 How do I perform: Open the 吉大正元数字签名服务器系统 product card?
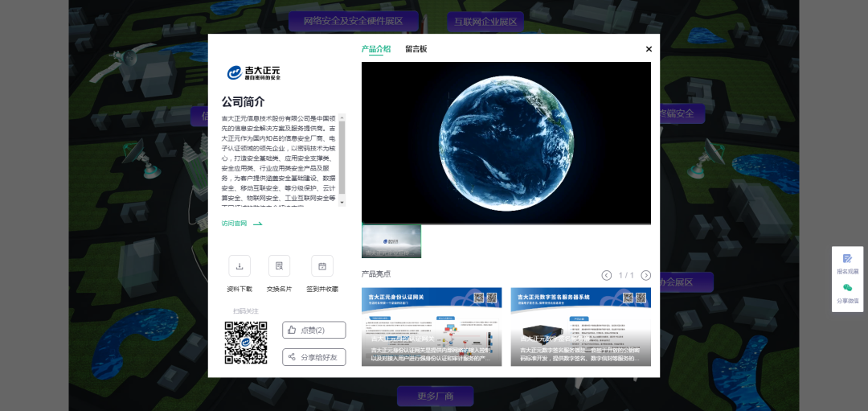(580, 327)
